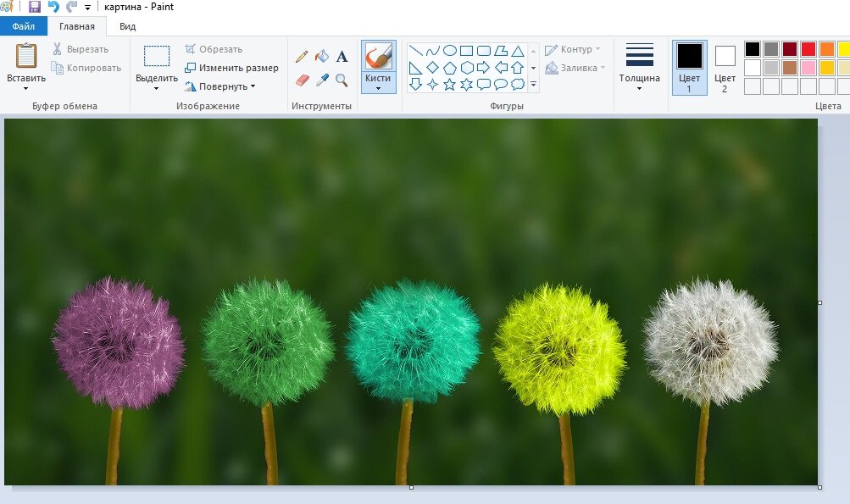Choose the Up arrow shape
The image size is (850, 504).
pyautogui.click(x=518, y=68)
